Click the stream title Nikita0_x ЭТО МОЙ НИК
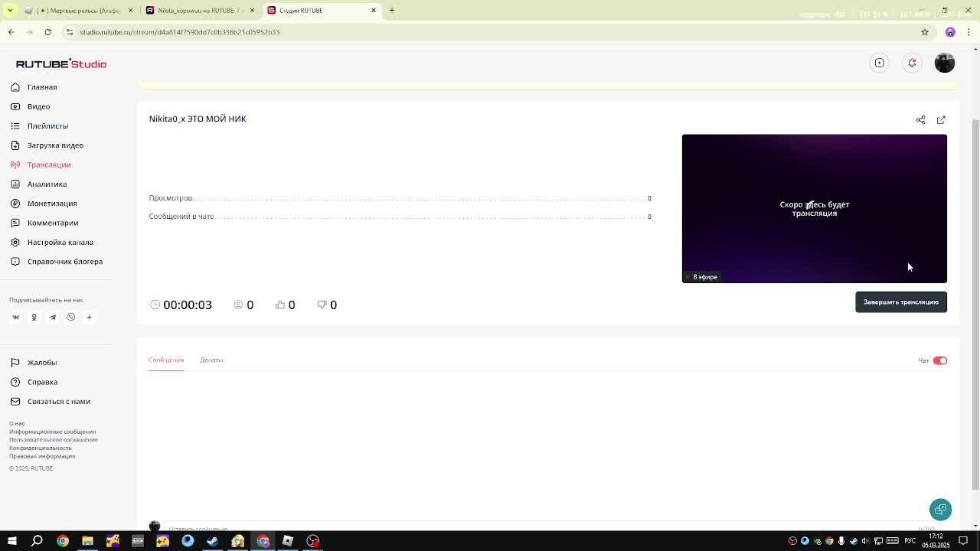The image size is (980, 551). pos(198,119)
